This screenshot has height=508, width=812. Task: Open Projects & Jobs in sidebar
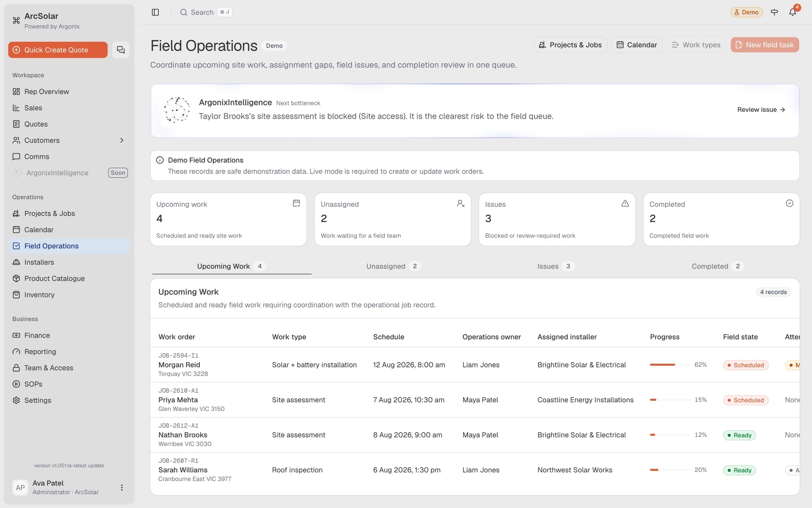69,213
